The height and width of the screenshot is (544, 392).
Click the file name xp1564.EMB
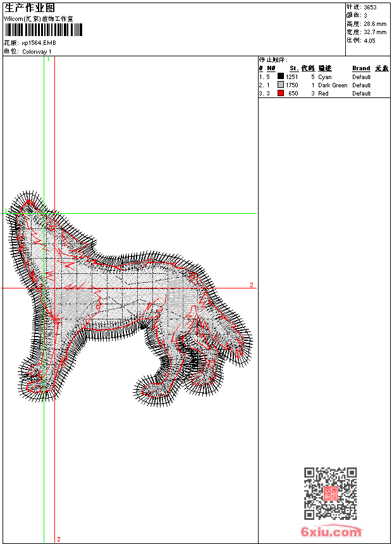coord(39,43)
